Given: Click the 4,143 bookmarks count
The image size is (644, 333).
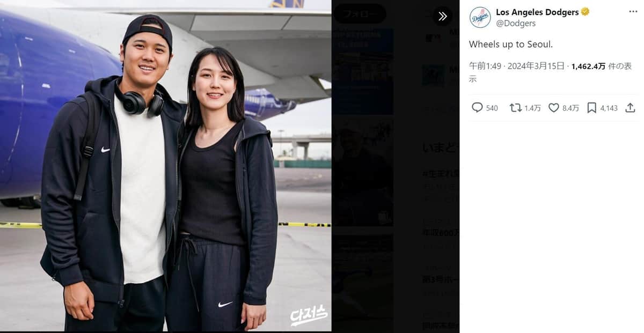Looking at the screenshot, I should pos(609,108).
